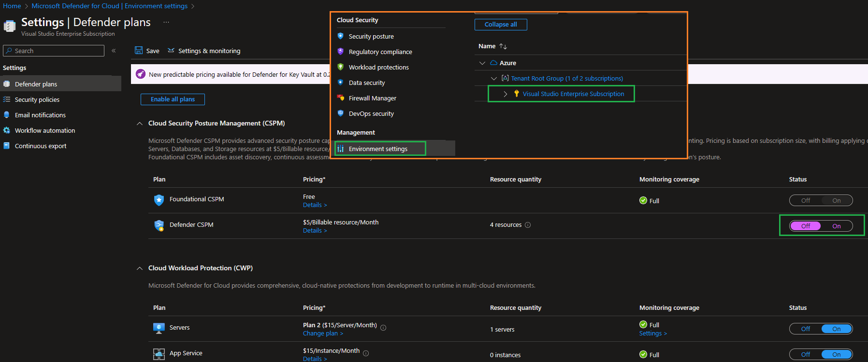Image resolution: width=868 pixels, height=362 pixels.
Task: Click the Azure cloud icon in tree
Action: click(x=493, y=63)
